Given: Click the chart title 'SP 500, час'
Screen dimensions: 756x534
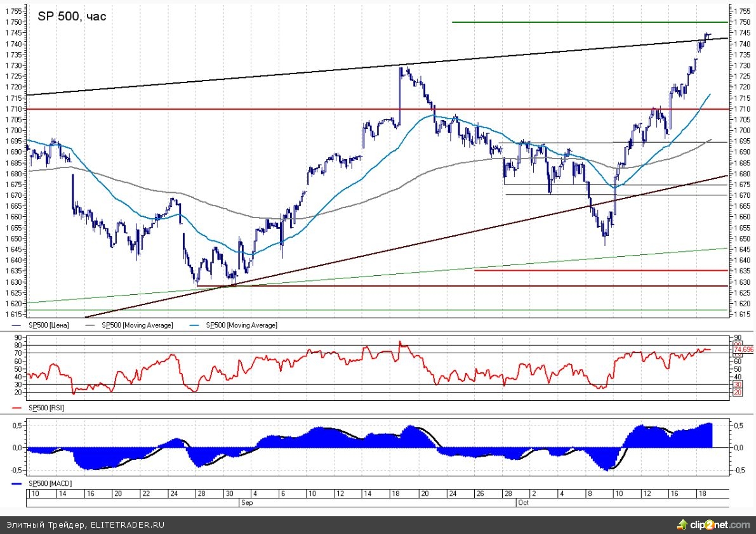Looking at the screenshot, I should click(x=72, y=17).
